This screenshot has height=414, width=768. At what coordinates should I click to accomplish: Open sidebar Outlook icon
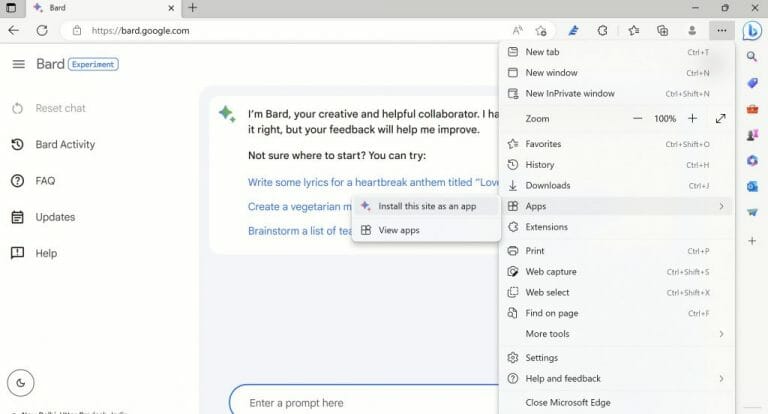(752, 186)
